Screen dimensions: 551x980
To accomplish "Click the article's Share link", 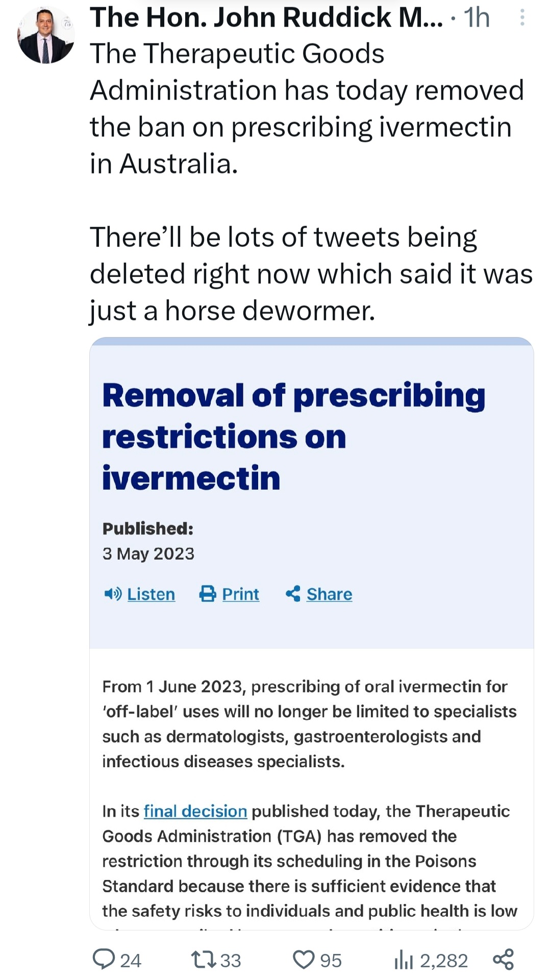I will coord(329,594).
